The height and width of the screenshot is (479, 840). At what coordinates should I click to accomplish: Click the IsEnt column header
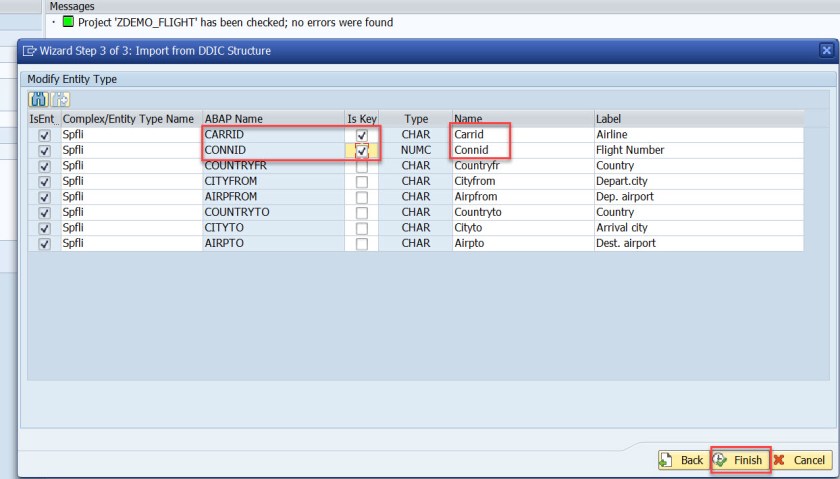(44, 119)
